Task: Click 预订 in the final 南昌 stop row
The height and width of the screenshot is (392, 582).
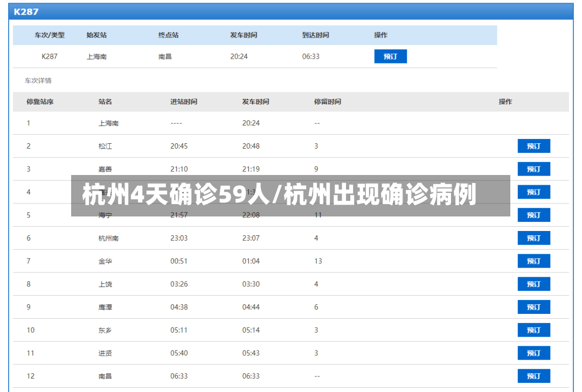Action: [x=533, y=376]
